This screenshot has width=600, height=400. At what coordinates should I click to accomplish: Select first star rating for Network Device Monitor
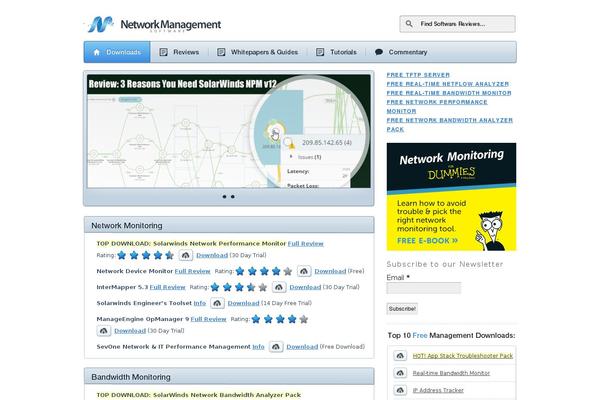240,271
